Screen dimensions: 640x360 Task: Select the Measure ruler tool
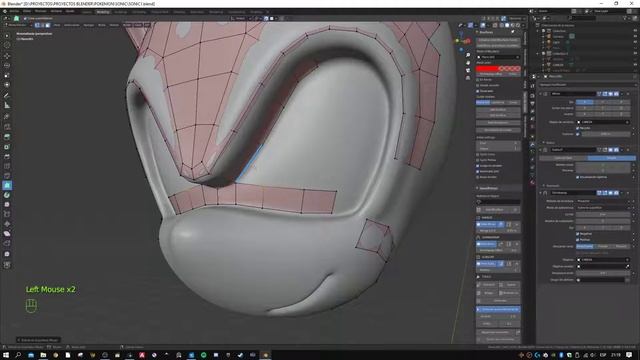click(x=7, y=105)
